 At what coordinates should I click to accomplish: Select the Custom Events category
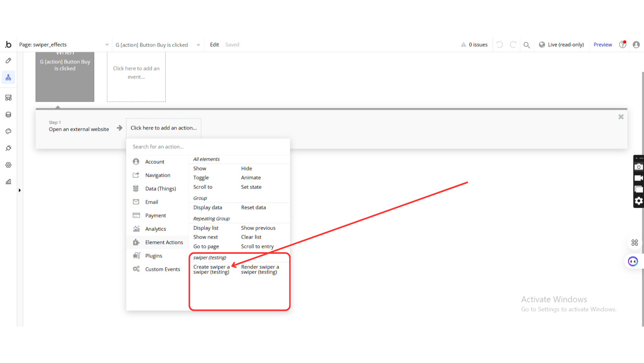pos(163,269)
